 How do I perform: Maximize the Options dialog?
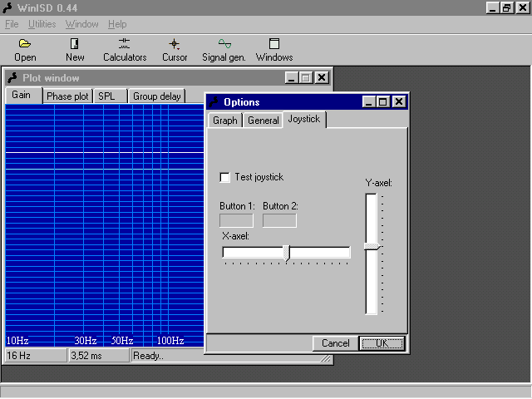[x=382, y=101]
